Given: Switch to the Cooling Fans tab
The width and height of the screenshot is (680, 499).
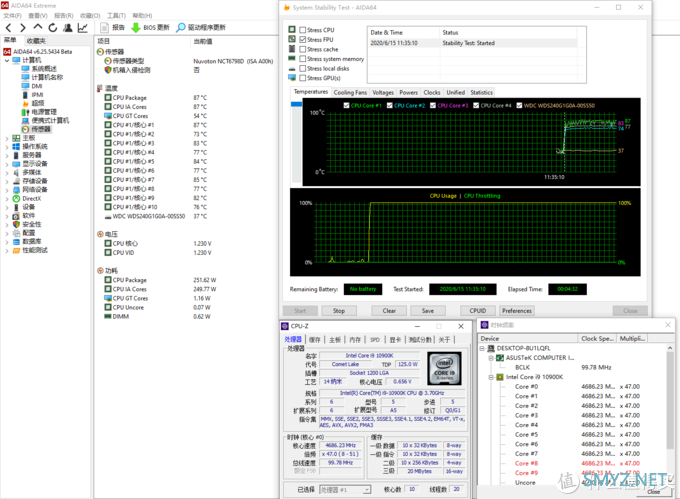Looking at the screenshot, I should 350,92.
